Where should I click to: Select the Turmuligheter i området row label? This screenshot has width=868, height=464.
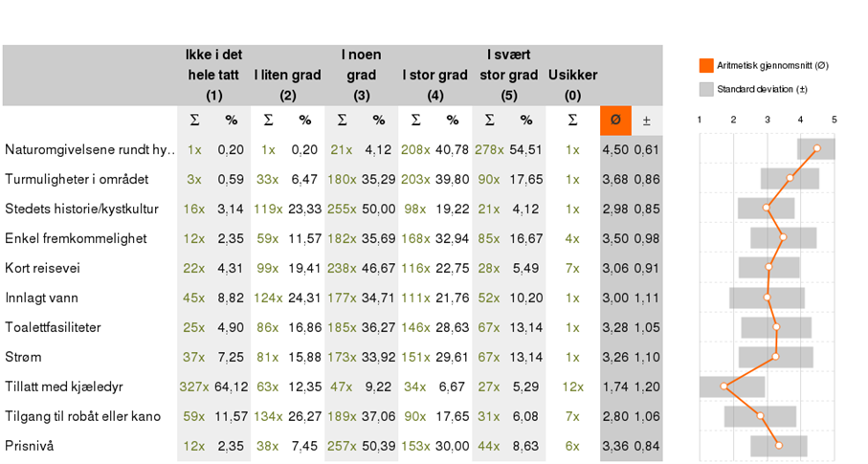[x=77, y=180]
